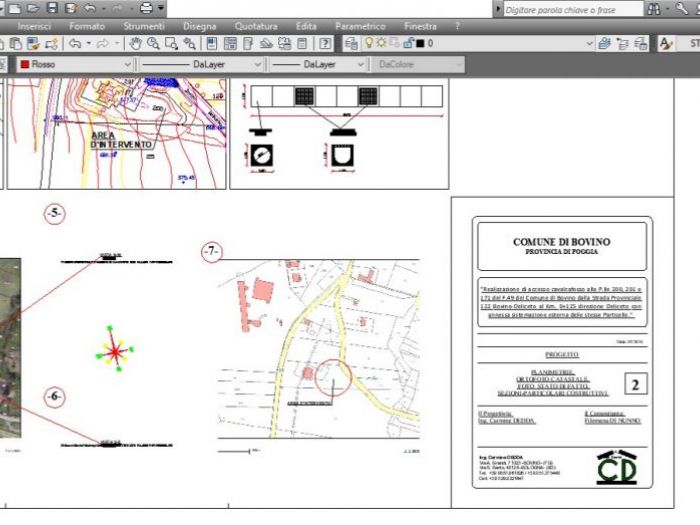Open the Layer Properties Manager icon
The image size is (700, 525).
point(351,44)
